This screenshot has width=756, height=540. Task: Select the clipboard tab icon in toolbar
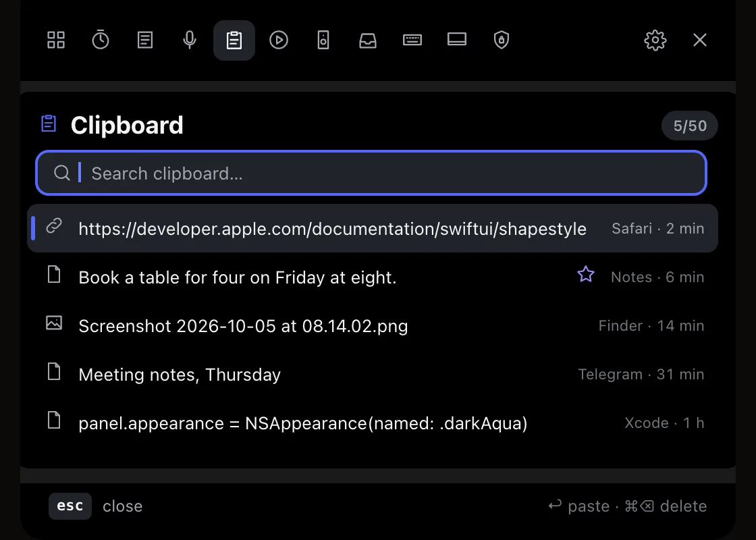[x=234, y=40]
